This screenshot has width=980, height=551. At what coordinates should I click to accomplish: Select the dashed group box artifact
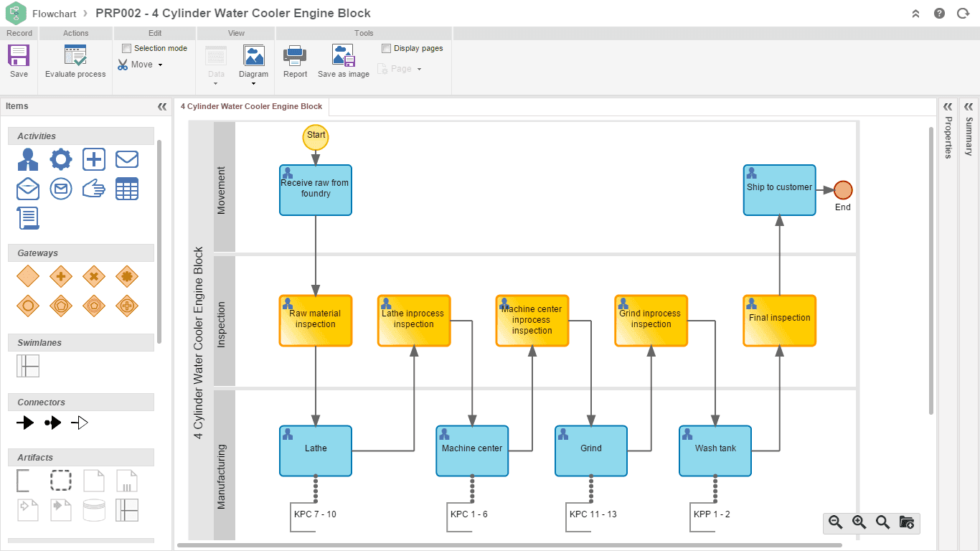[x=61, y=481]
